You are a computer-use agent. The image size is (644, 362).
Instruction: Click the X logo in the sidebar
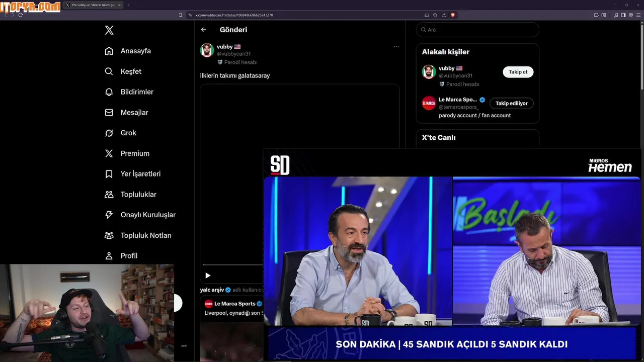click(109, 30)
